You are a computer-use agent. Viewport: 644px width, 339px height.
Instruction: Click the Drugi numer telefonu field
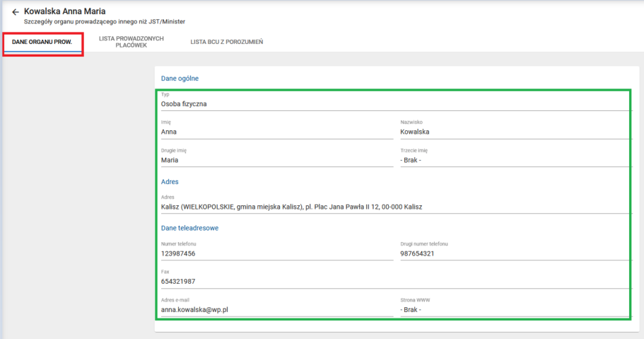(515, 253)
